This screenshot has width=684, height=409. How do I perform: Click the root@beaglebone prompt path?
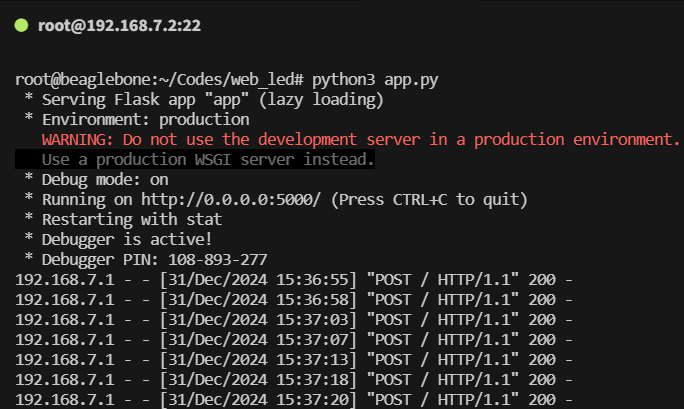[159, 80]
